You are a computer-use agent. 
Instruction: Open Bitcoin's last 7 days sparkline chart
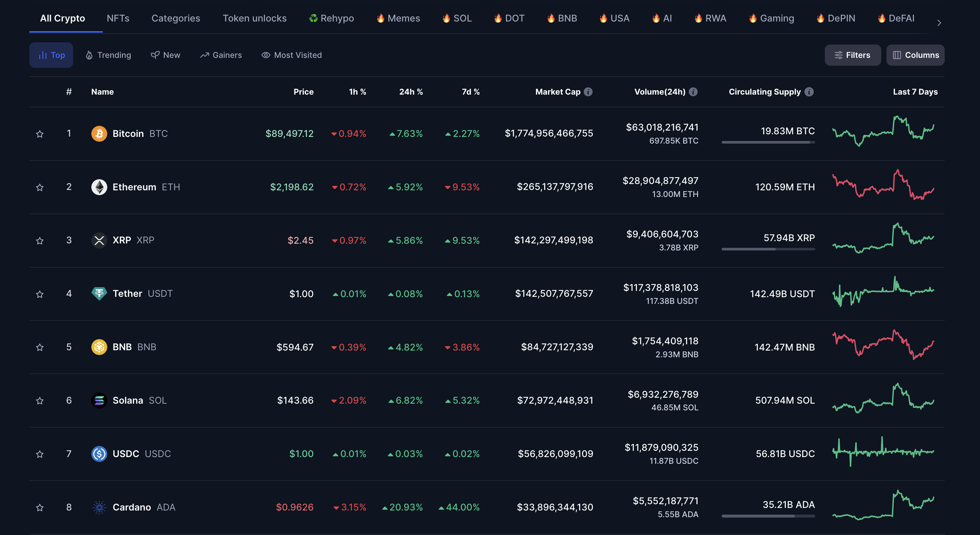coord(883,131)
